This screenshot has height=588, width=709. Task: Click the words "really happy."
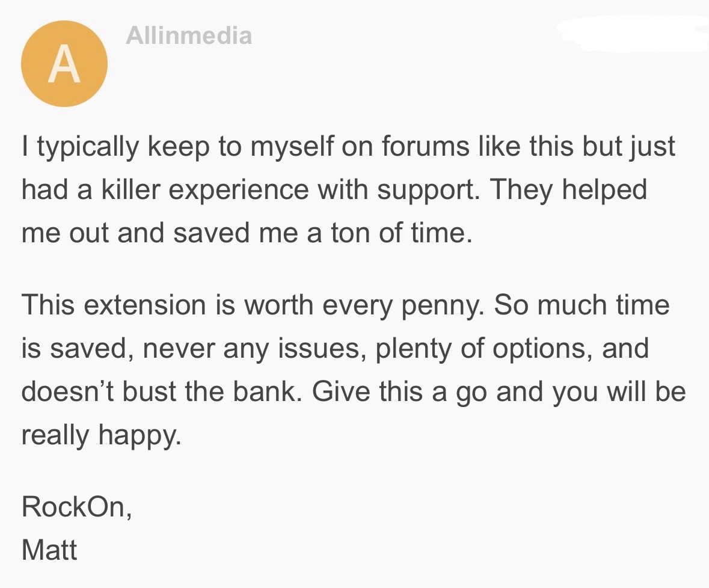(101, 436)
